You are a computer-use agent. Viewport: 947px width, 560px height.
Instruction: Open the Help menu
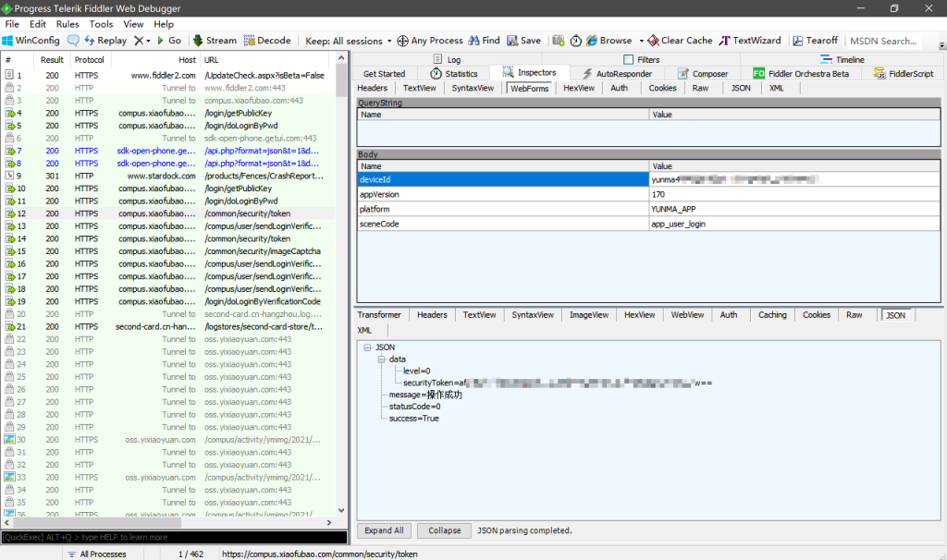pos(164,24)
